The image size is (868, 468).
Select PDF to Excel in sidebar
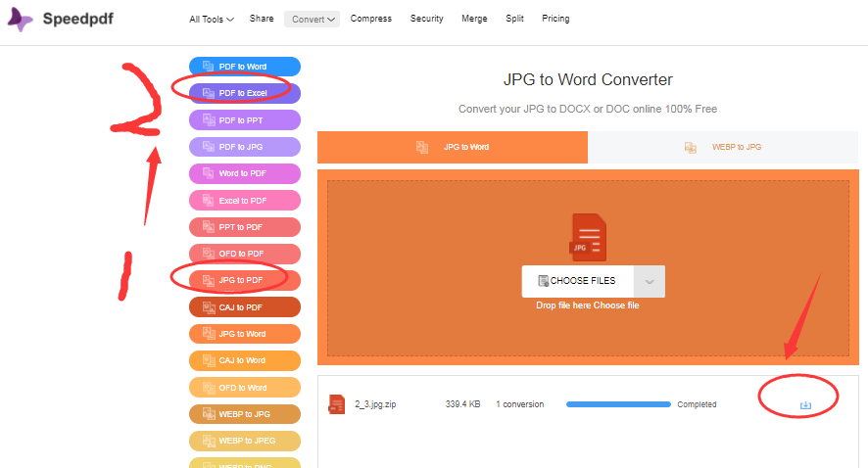click(243, 93)
